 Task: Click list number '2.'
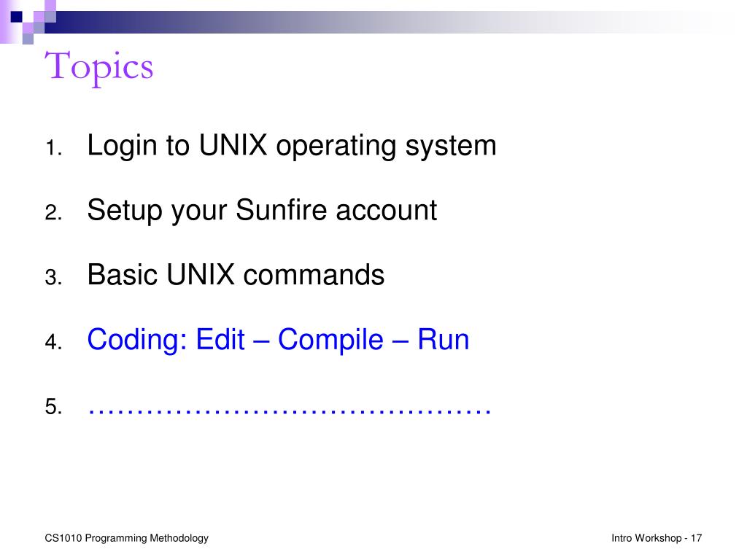54,212
